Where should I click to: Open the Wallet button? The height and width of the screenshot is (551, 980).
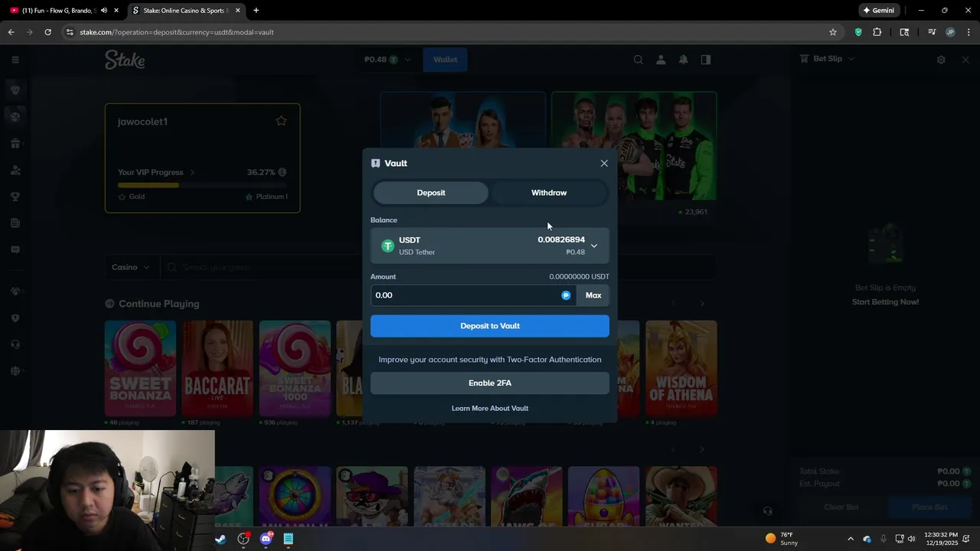446,60
